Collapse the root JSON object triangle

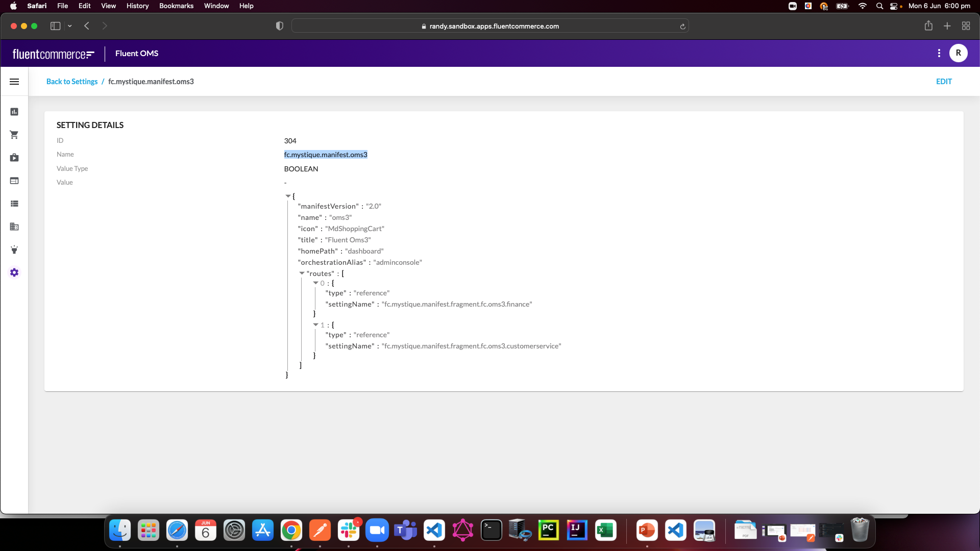(288, 196)
